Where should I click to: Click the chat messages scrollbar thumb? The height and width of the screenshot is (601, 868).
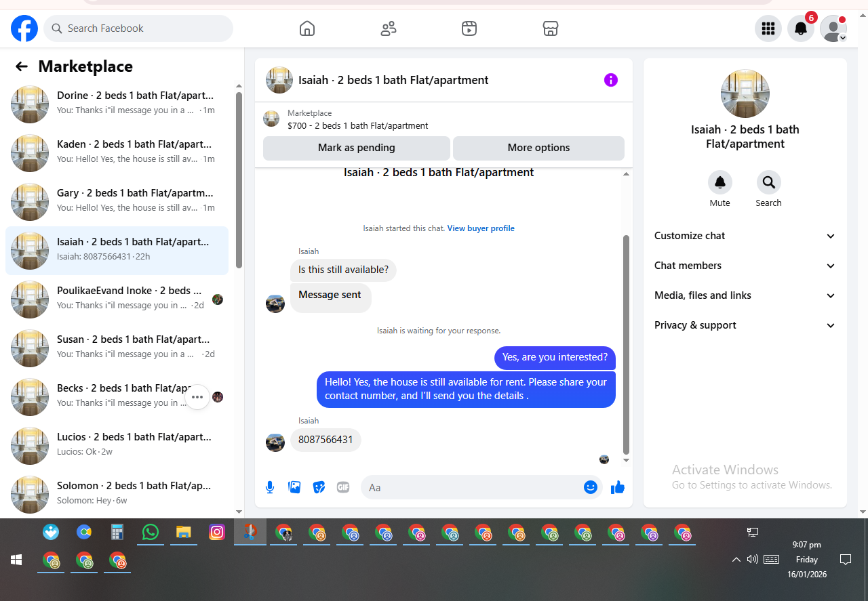626,344
